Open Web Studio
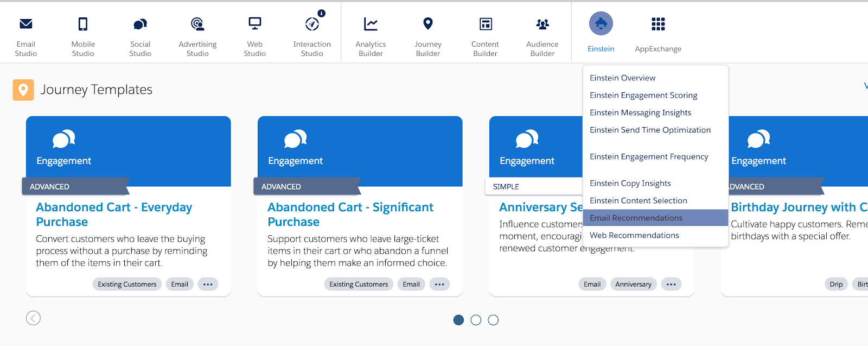The image size is (868, 346). 254,36
